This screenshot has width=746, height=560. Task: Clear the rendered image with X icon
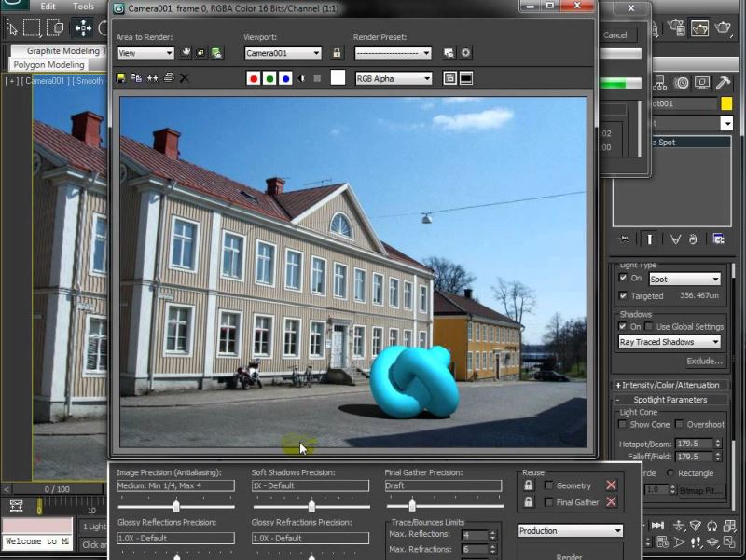[184, 78]
